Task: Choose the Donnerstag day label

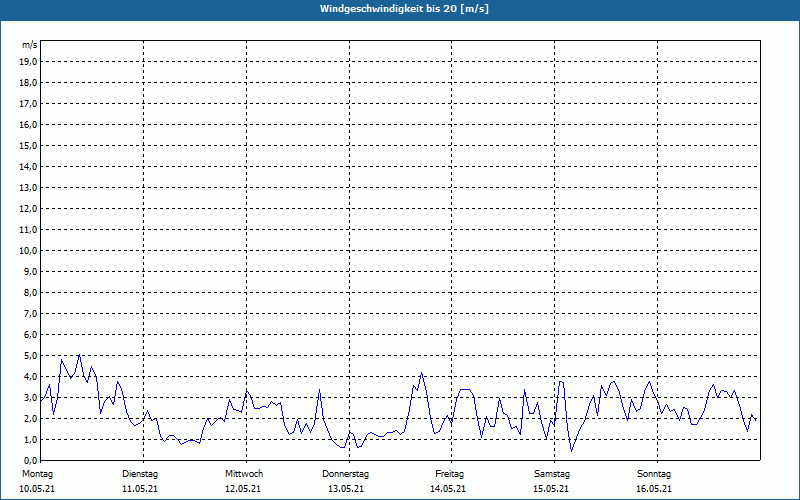Action: pos(346,473)
